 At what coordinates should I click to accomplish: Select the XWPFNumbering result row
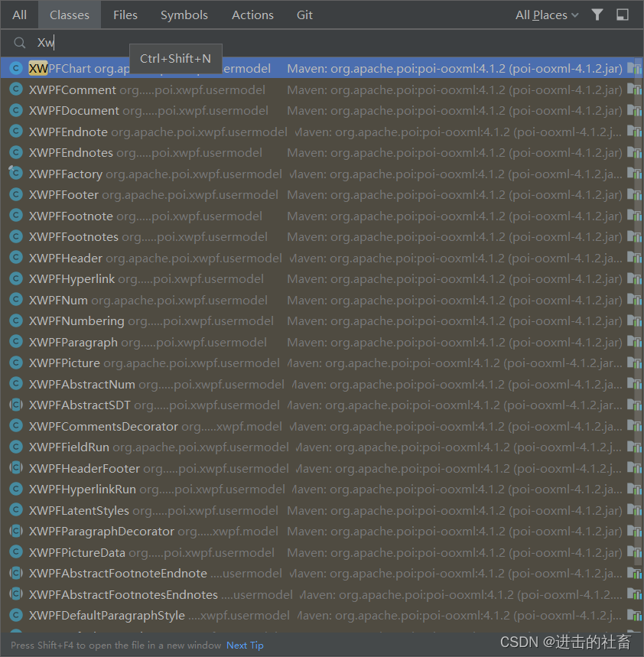[322, 321]
